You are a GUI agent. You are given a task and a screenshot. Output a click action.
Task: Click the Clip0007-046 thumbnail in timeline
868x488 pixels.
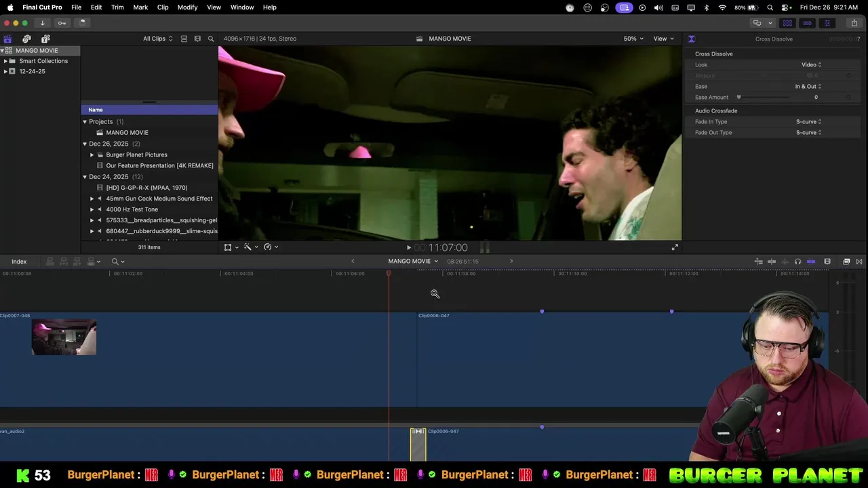tap(64, 338)
